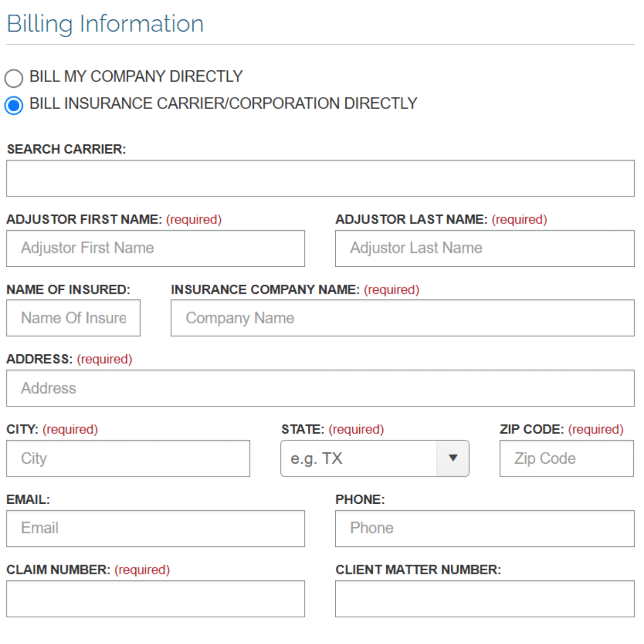Focus the Name Of Insured field
This screenshot has height=644, width=644.
coord(73,318)
